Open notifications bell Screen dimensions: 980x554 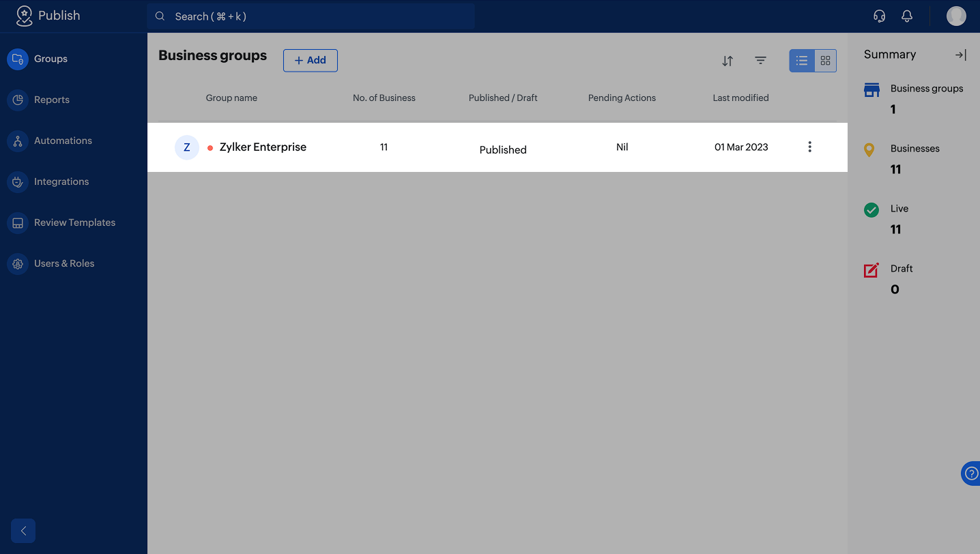(x=907, y=16)
